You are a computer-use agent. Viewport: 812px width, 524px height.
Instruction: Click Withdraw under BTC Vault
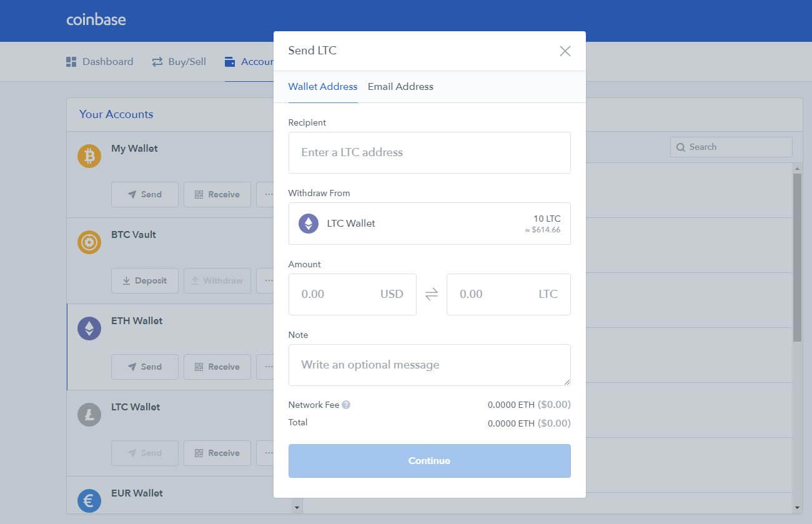tap(217, 281)
